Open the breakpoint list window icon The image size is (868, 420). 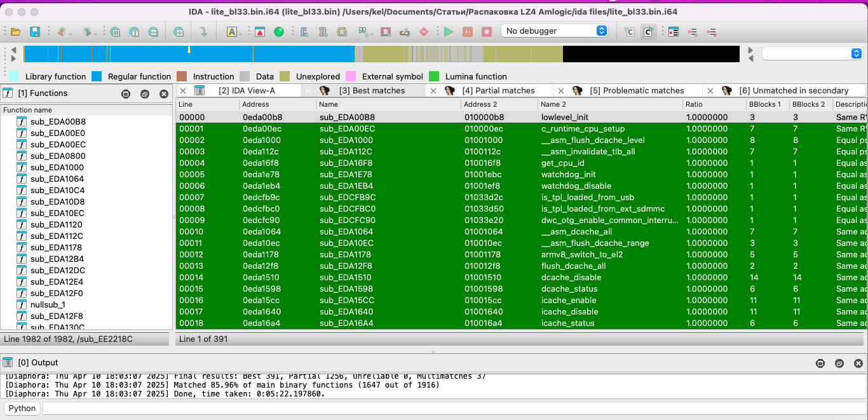674,31
